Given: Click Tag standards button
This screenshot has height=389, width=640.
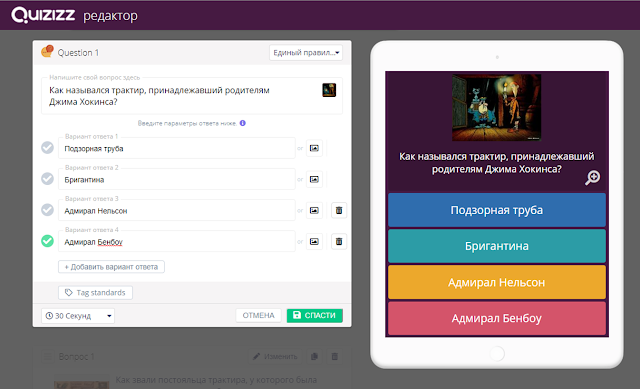Looking at the screenshot, I should click(x=96, y=292).
